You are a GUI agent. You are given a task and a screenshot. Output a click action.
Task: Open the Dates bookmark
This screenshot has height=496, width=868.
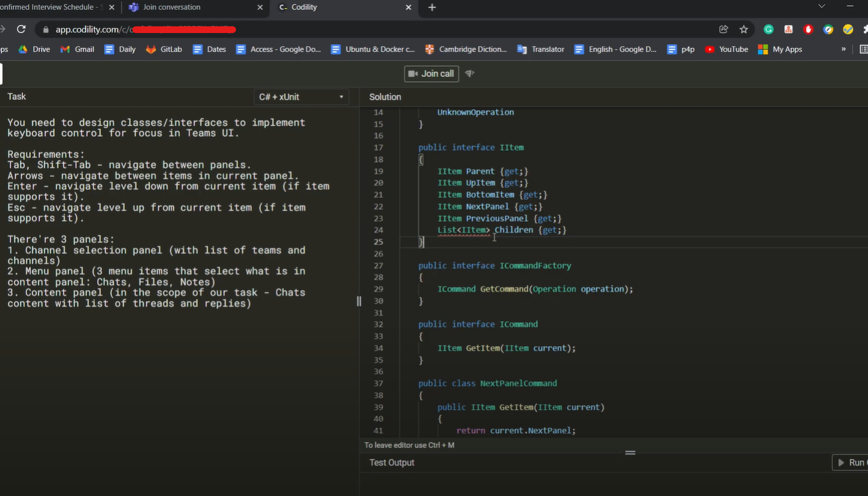209,49
